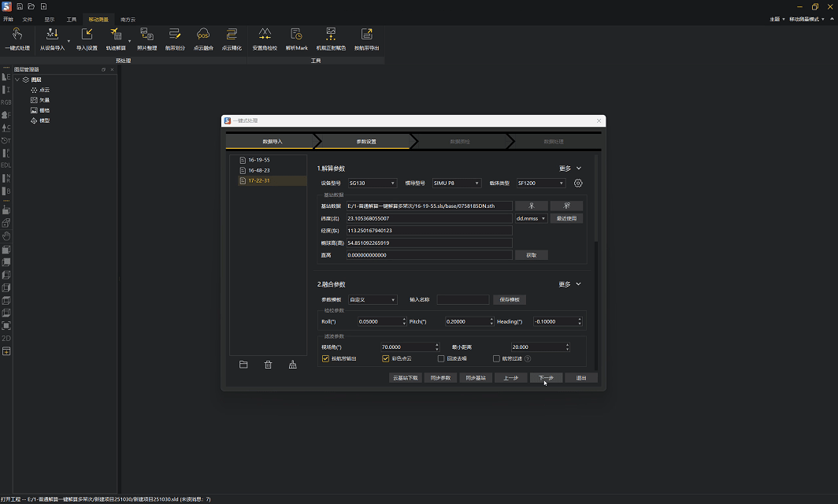Collapse the 图层 tree node

click(17, 80)
